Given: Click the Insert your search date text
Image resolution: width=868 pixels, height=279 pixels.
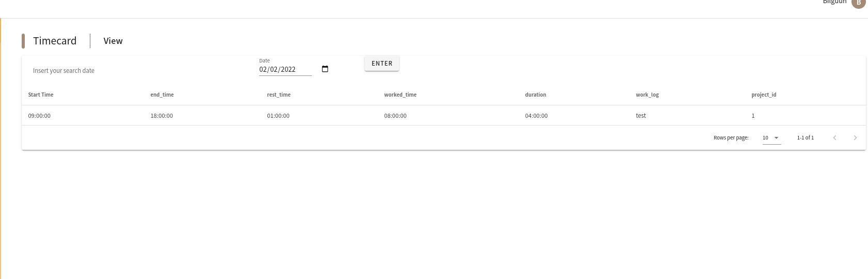Looking at the screenshot, I should click(x=64, y=70).
